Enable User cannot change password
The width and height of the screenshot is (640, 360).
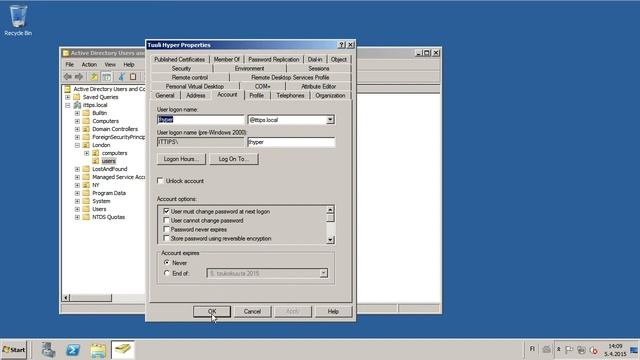pos(166,220)
